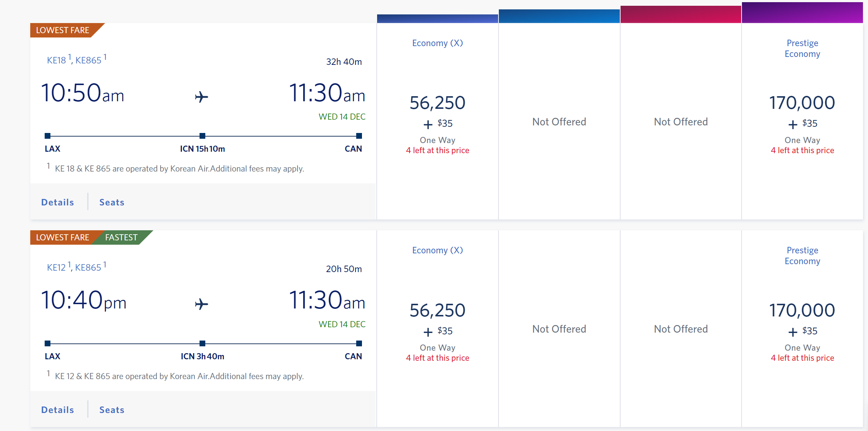This screenshot has height=431, width=868.
Task: Click KE12 flight number link
Action: 57,267
